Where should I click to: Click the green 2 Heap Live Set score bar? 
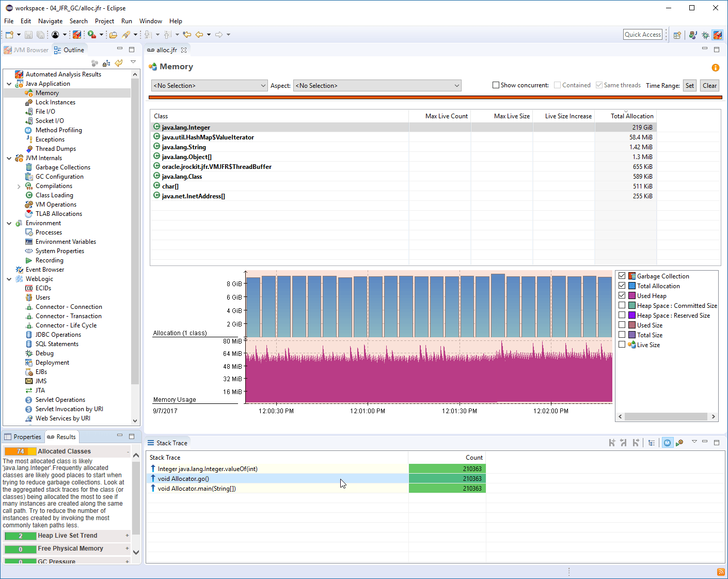point(20,536)
